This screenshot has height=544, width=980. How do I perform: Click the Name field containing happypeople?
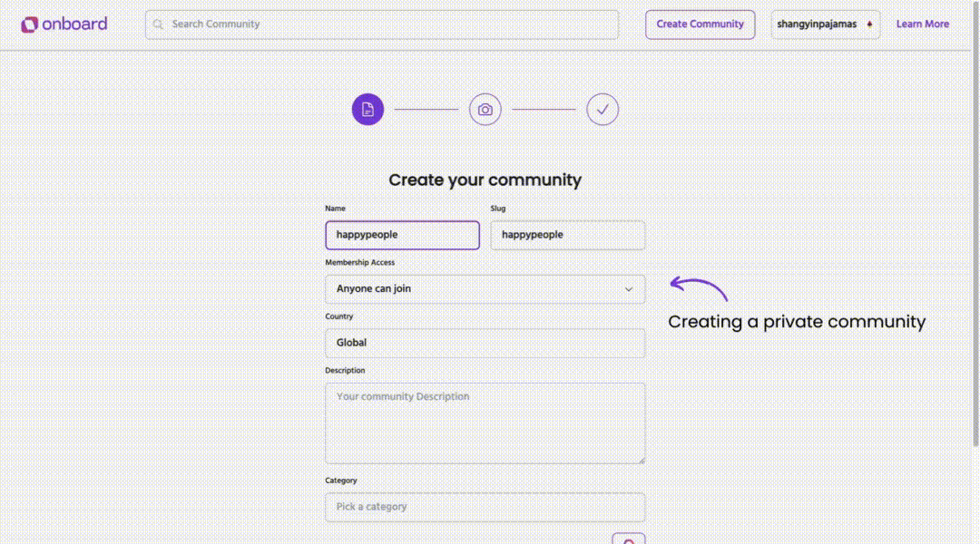(x=402, y=235)
